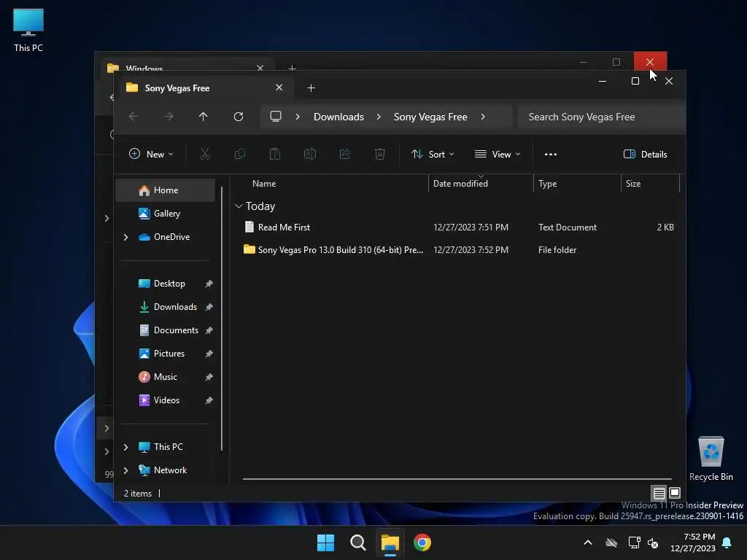Click File Explorer taskbar icon
747x560 pixels.
pyautogui.click(x=390, y=542)
